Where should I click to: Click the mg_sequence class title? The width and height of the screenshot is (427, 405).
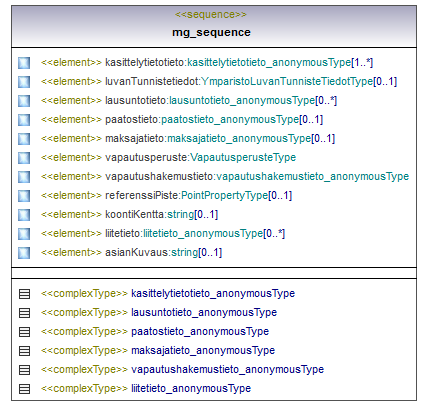tap(211, 32)
